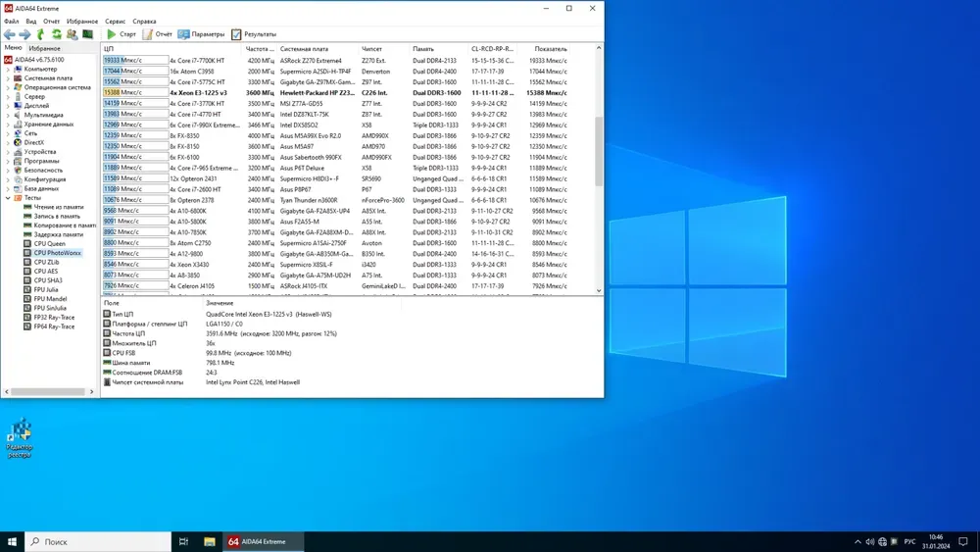Viewport: 980px width, 552px height.
Task: Open the Отчёт report toolbar button
Action: (x=157, y=34)
